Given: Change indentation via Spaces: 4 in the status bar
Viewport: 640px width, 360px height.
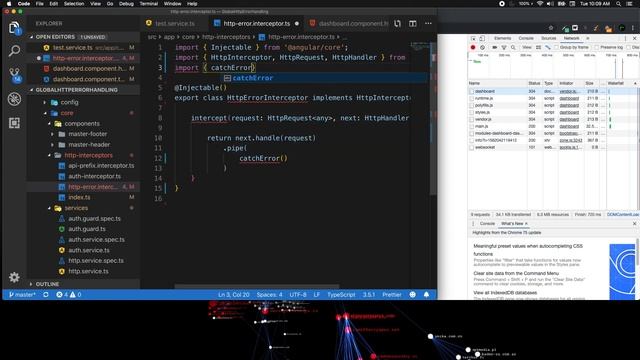Looking at the screenshot, I should pyautogui.click(x=269, y=294).
